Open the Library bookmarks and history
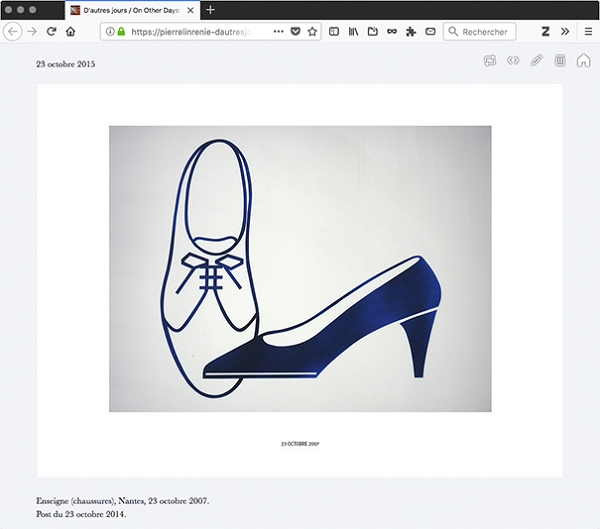Viewport: 600px width, 529px height. tap(353, 31)
